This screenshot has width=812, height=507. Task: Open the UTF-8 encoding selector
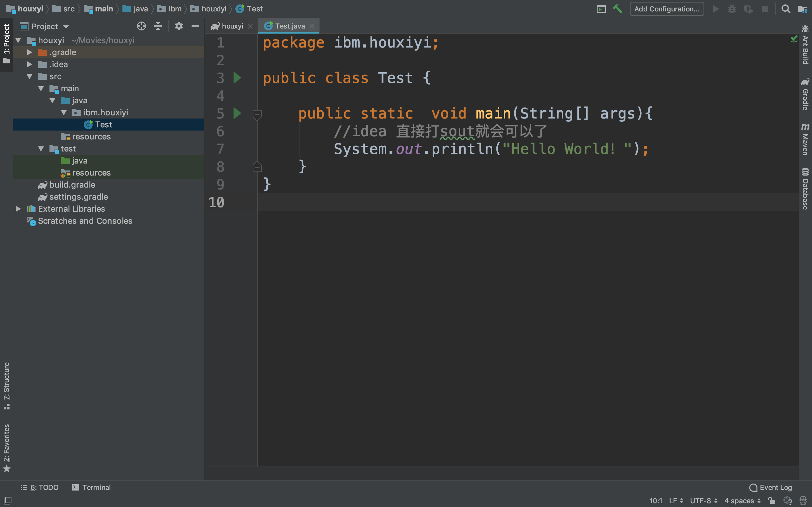[704, 500]
